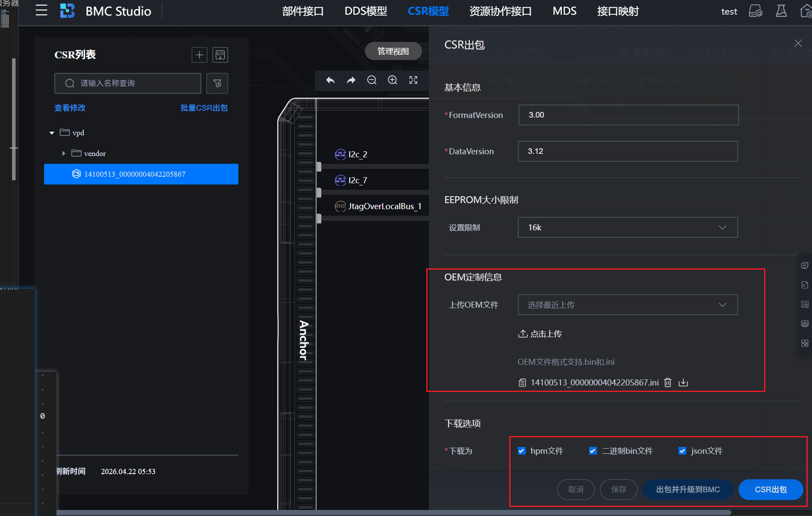
Task: Undo the last canvas action
Action: pos(330,80)
